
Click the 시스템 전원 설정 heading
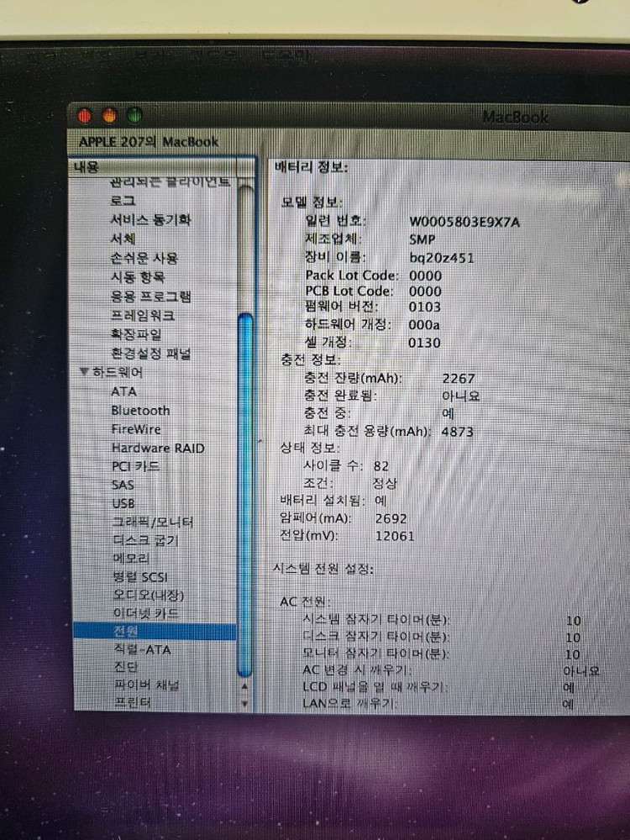point(323,569)
